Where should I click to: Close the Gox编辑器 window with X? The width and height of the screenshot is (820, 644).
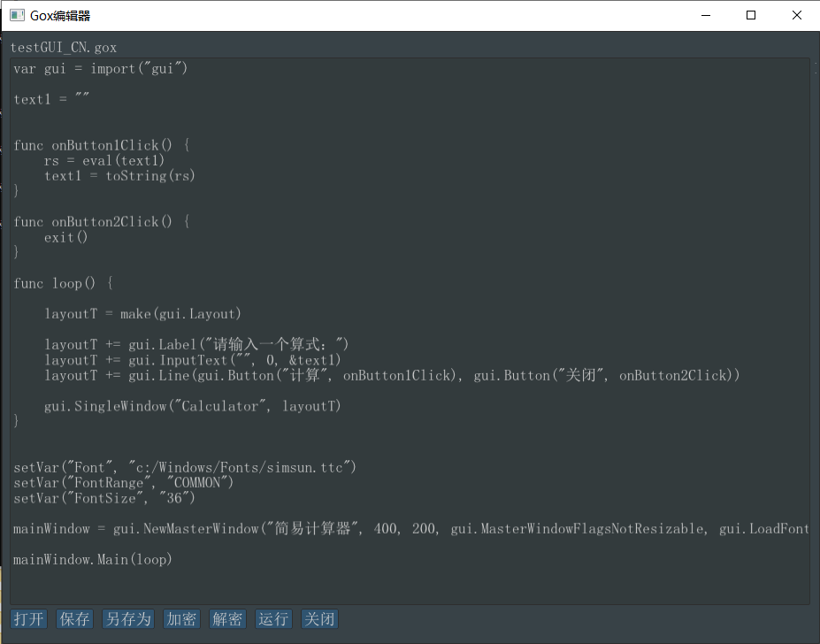(796, 15)
